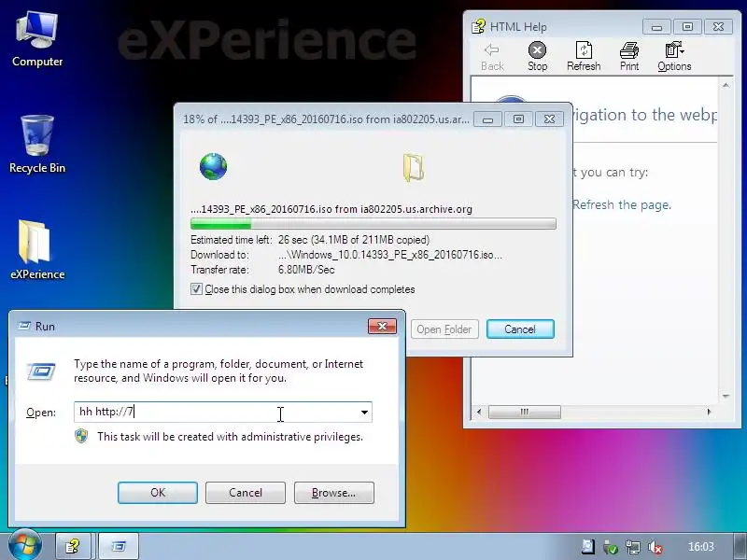Minimize the HTML Help window

click(656, 27)
